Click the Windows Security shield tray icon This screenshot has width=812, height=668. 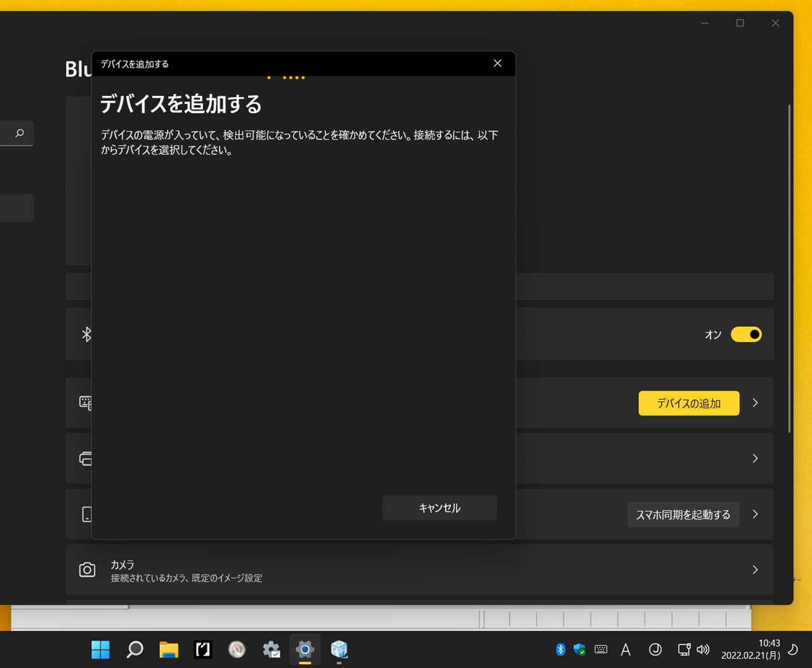(579, 650)
